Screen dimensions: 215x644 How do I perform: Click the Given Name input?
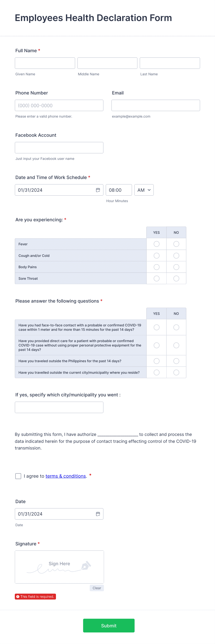(x=45, y=63)
